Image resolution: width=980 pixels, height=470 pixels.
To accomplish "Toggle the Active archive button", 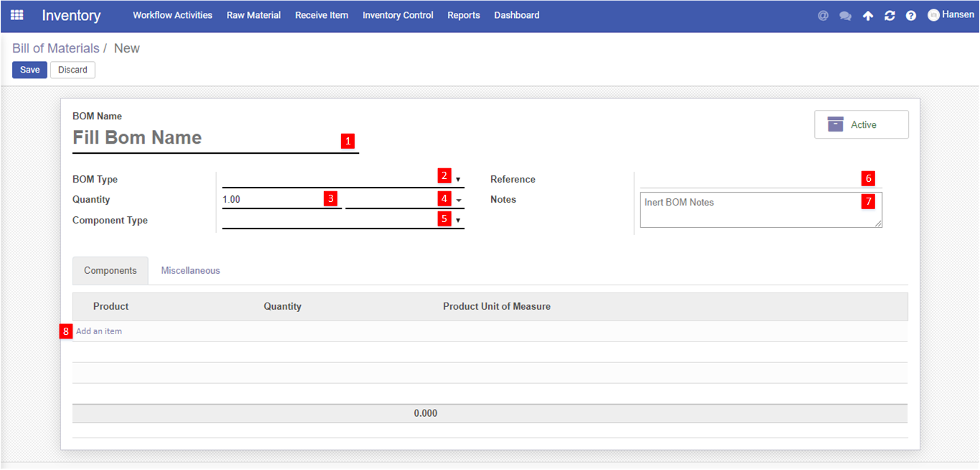I will (861, 124).
